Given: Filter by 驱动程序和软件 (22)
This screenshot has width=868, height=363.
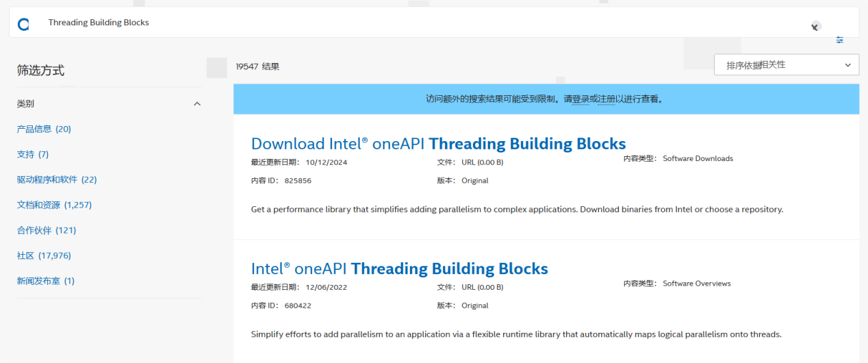Looking at the screenshot, I should [x=57, y=179].
